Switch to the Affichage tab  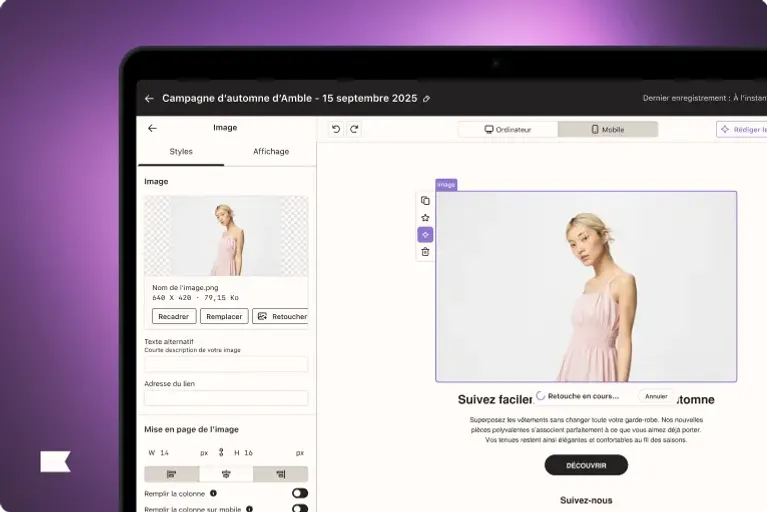271,152
